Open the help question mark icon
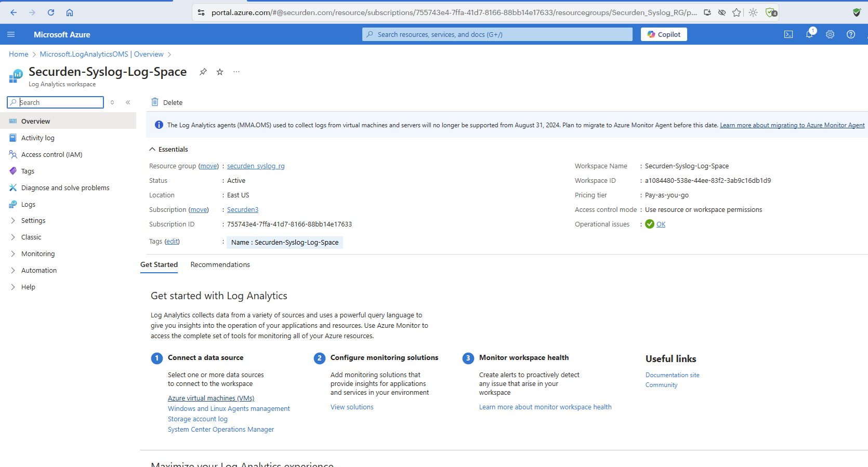 851,34
